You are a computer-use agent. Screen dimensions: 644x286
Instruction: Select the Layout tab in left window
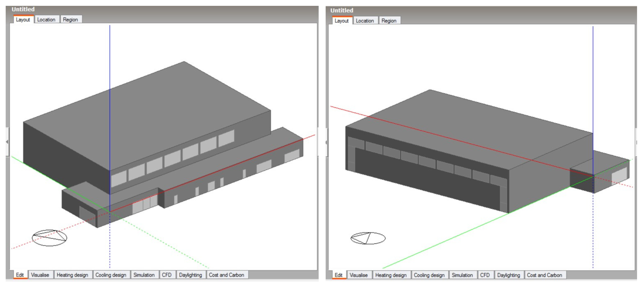23,19
